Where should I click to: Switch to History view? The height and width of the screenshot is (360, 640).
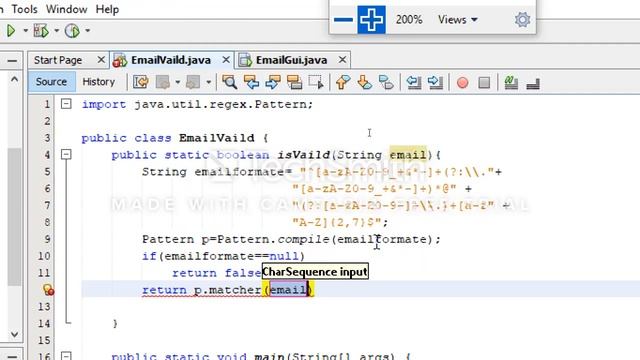tap(98, 82)
